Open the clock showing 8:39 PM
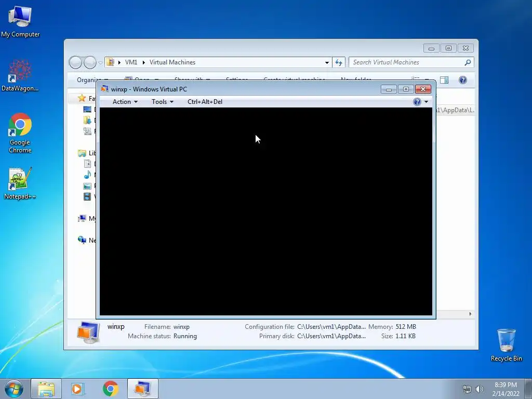The image size is (532, 399). [506, 389]
